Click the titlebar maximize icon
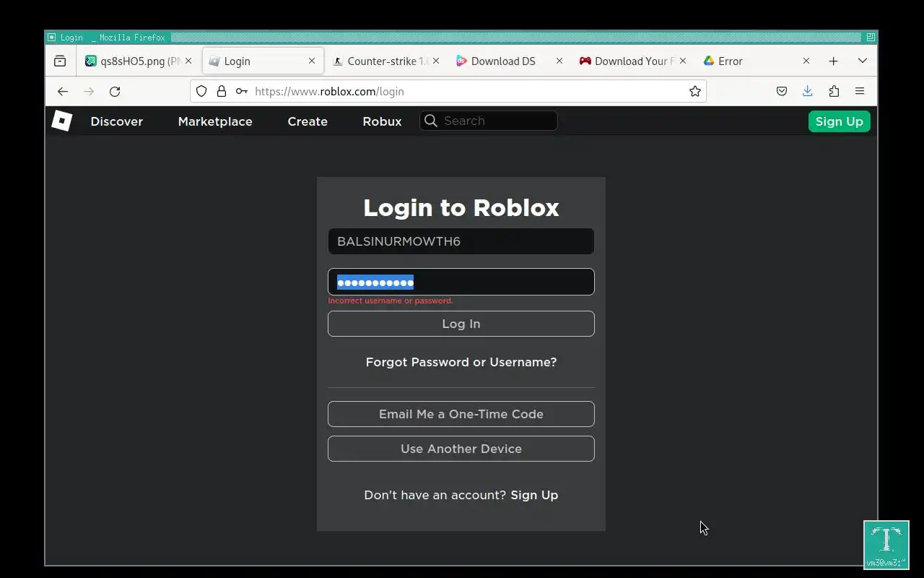This screenshot has width=924, height=578. (871, 37)
